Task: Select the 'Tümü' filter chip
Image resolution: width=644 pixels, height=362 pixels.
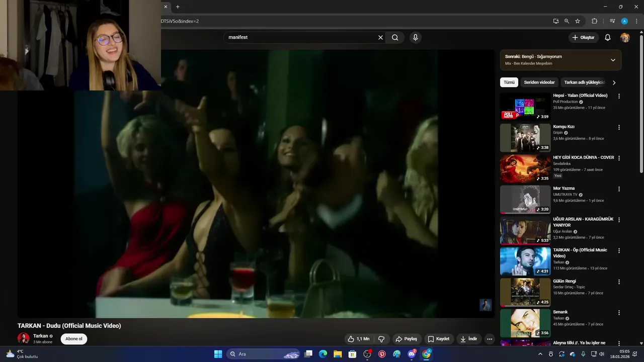Action: click(x=509, y=82)
